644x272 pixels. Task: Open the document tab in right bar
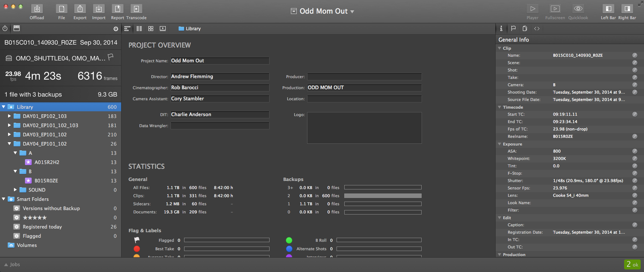(525, 28)
